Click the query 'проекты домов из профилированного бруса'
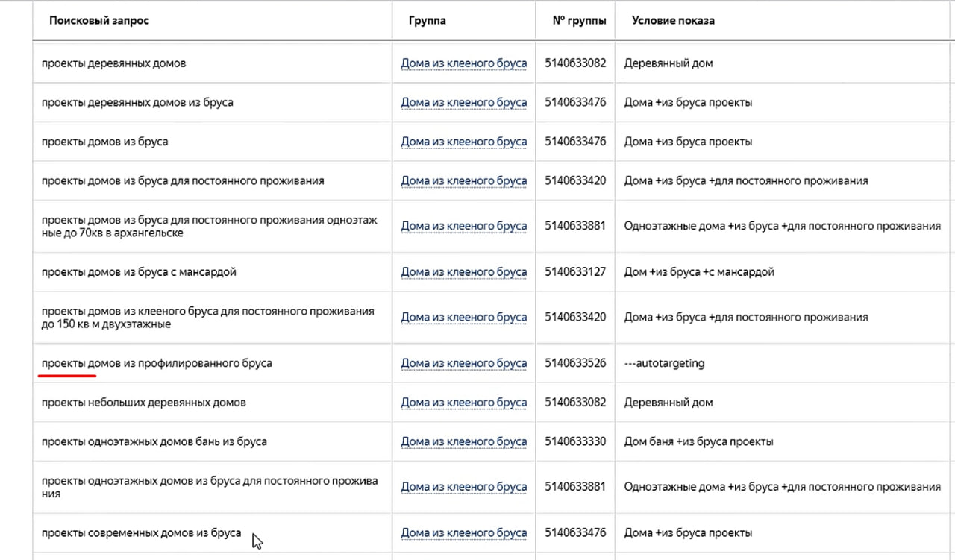The width and height of the screenshot is (955, 560). 157,364
